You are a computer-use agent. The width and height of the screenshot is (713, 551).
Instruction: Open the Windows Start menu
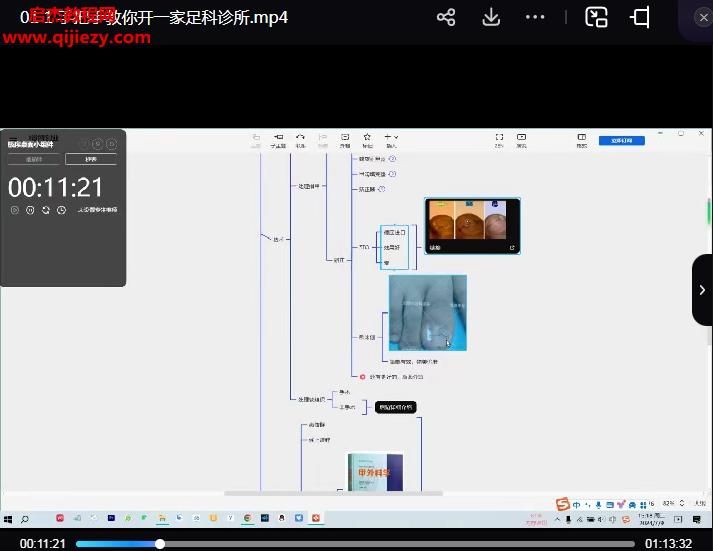click(8, 519)
